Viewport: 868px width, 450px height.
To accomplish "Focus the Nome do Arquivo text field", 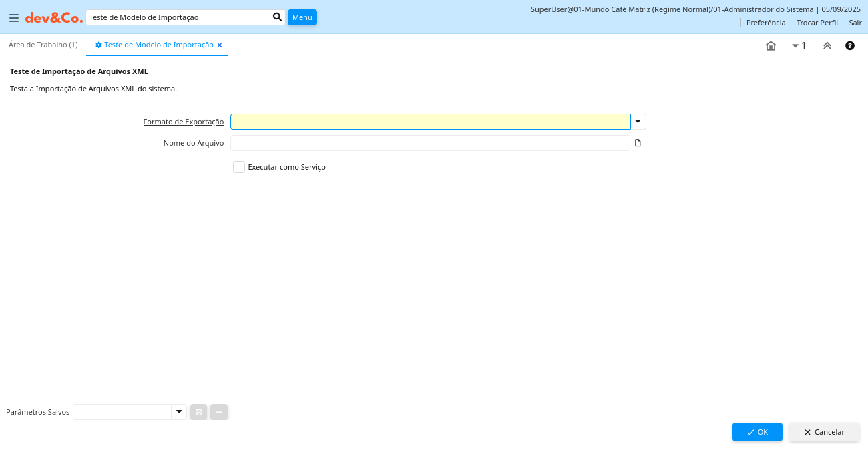I will (x=430, y=143).
